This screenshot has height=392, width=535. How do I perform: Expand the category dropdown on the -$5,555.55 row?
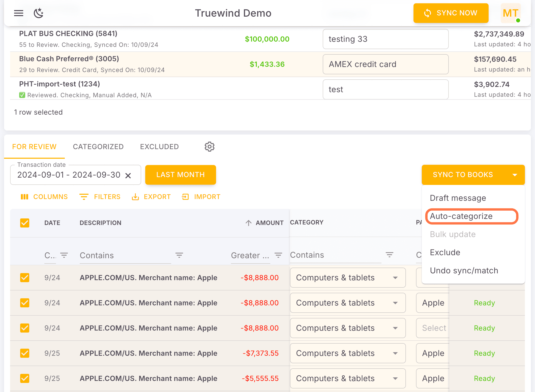395,378
